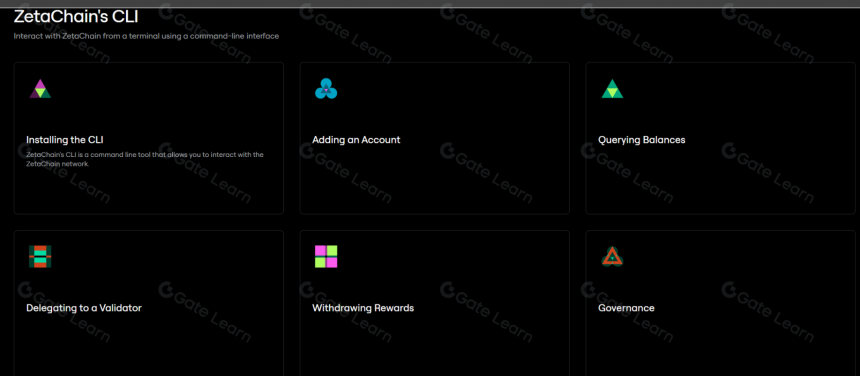860x376 pixels.
Task: Open the Installing the CLI link
Action: pyautogui.click(x=65, y=140)
